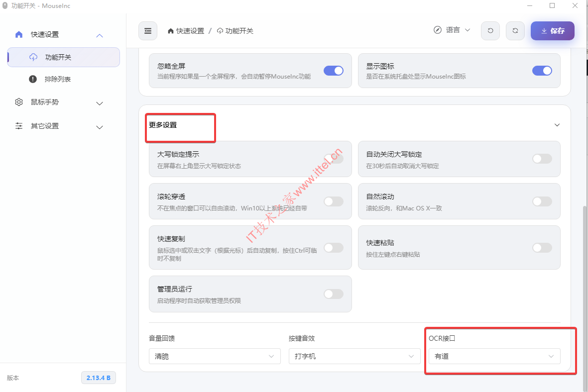Click the home icon beside 快速设置 sidebar

tap(19, 34)
